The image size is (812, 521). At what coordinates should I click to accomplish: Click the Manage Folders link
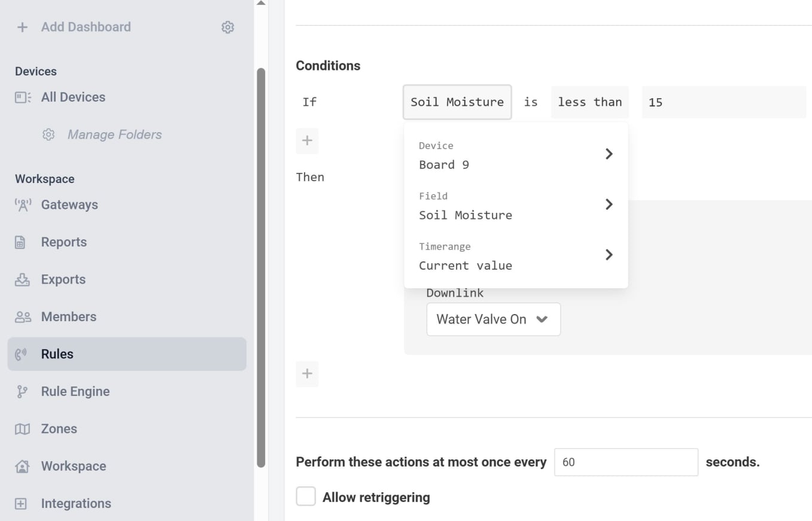point(114,135)
